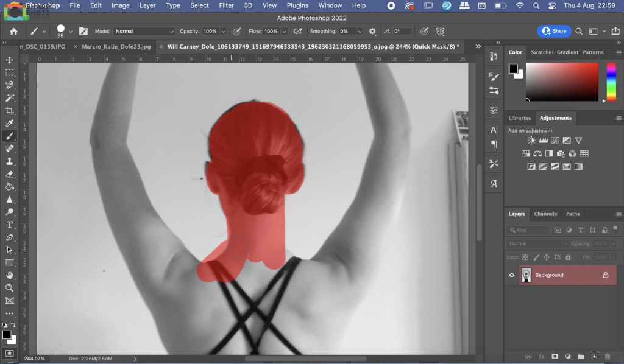This screenshot has height=364, width=624.
Task: Create a new layer in Layers panel
Action: click(594, 356)
